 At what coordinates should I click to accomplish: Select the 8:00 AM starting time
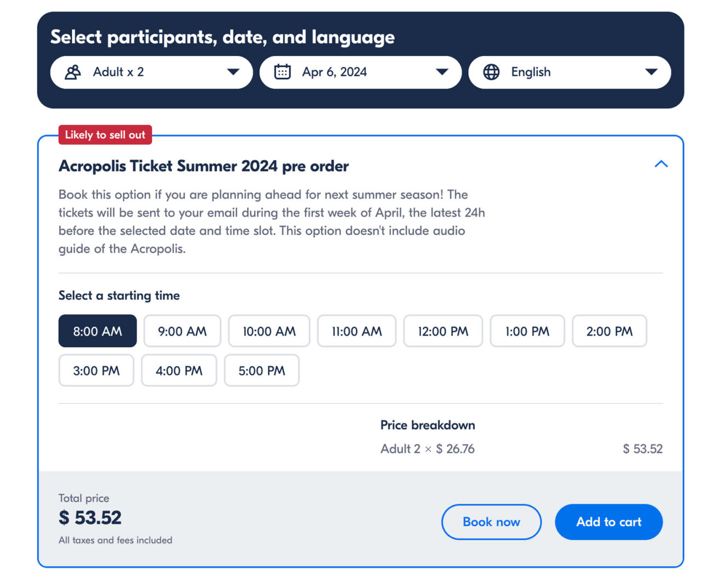[x=98, y=331]
